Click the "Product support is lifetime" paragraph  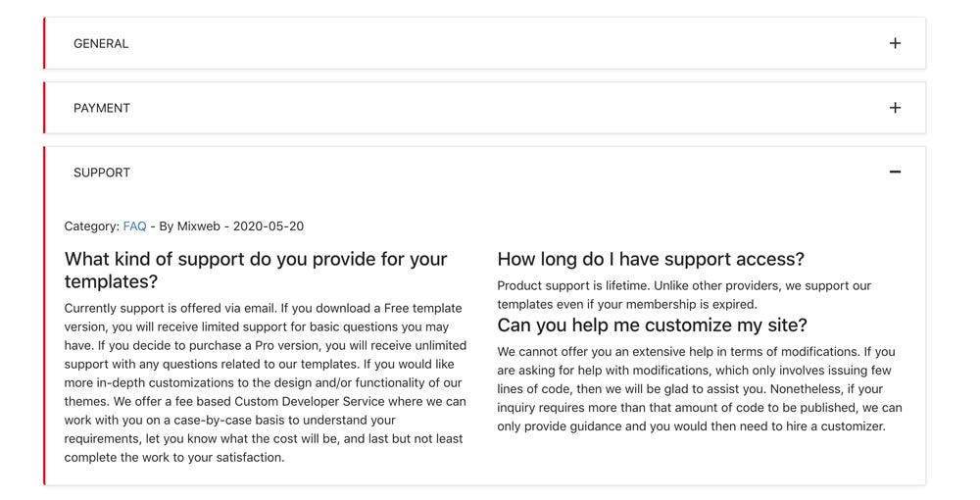click(683, 294)
